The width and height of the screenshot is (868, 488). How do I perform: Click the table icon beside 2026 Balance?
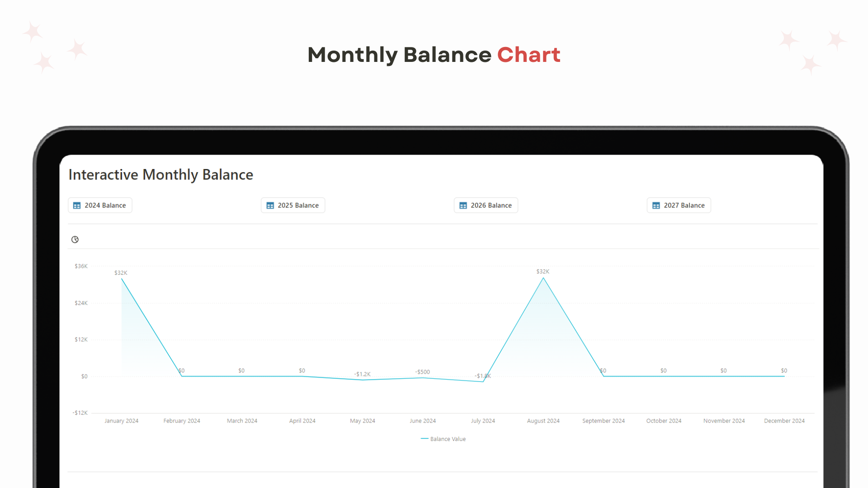[x=463, y=206]
